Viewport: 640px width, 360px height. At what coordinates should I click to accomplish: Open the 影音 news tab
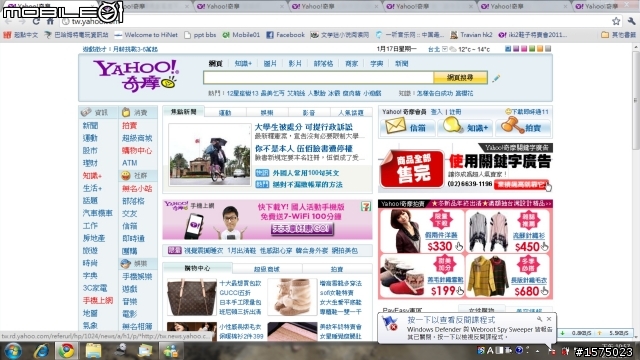[309, 113]
